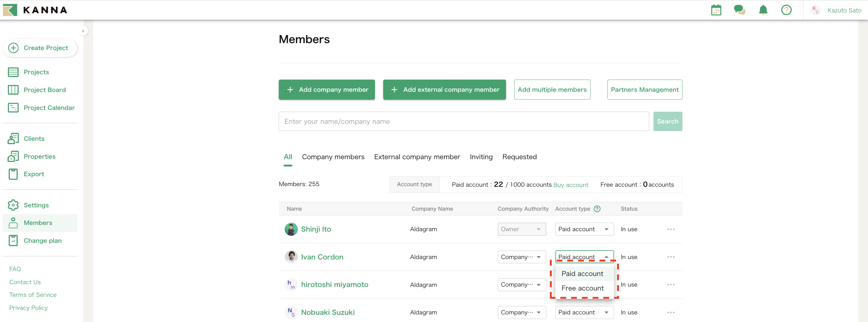Open the chat messages icon

739,10
